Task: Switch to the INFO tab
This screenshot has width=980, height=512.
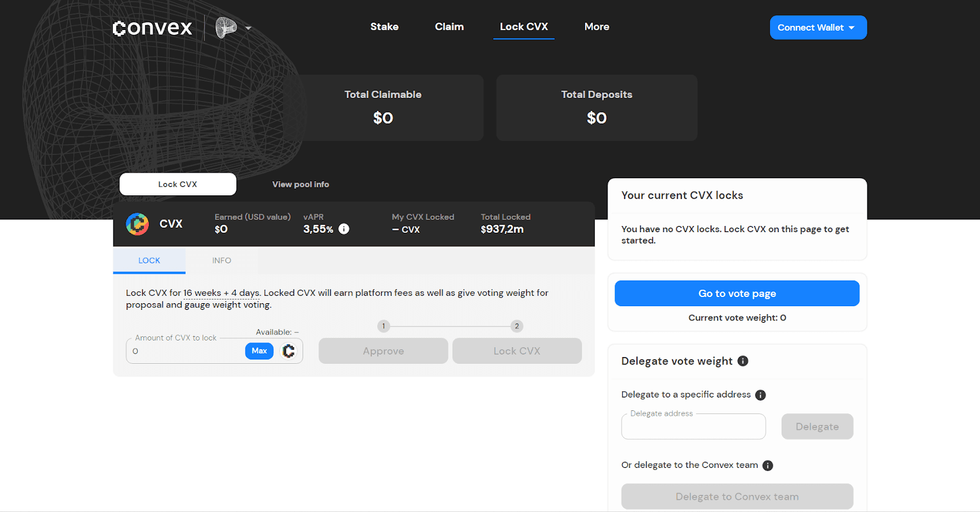Action: coord(222,260)
